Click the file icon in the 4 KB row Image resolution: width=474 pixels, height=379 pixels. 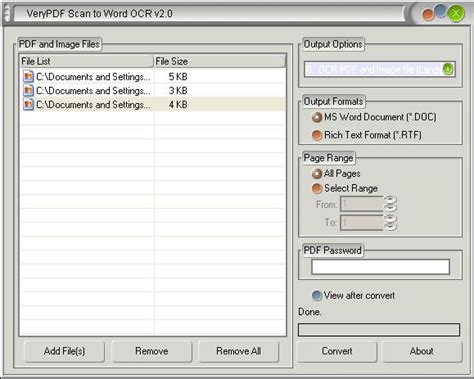pos(28,104)
